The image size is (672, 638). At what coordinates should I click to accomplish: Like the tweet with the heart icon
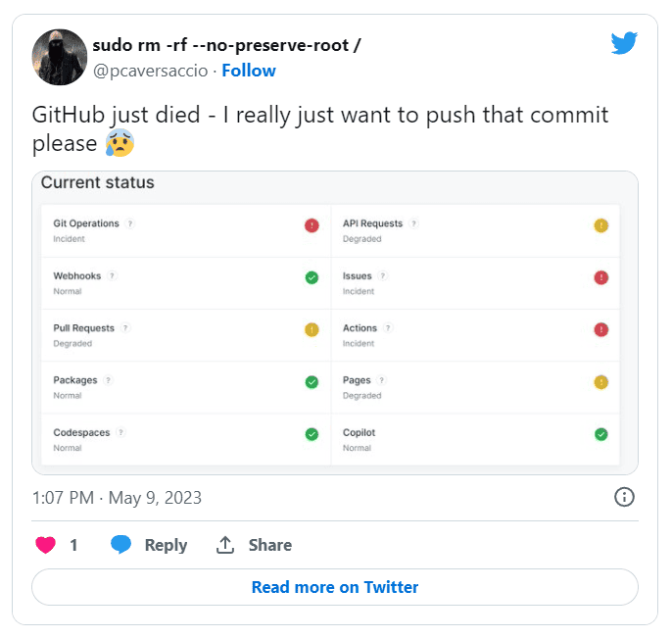click(45, 545)
